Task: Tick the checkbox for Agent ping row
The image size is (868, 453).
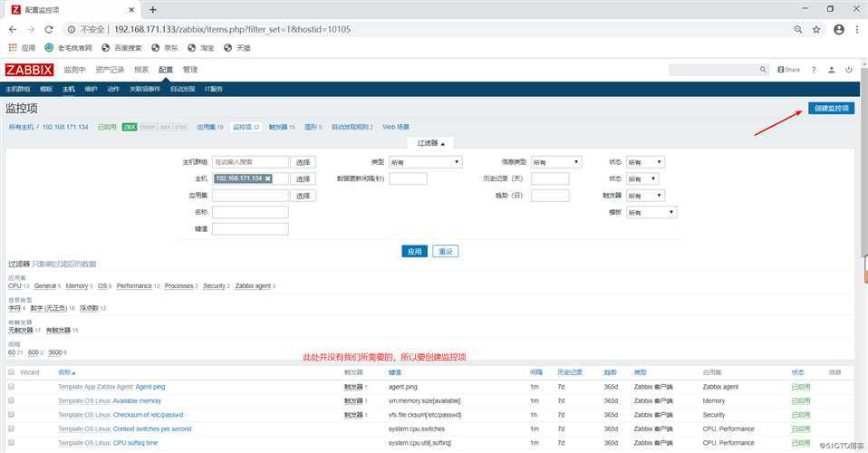Action: [x=11, y=387]
